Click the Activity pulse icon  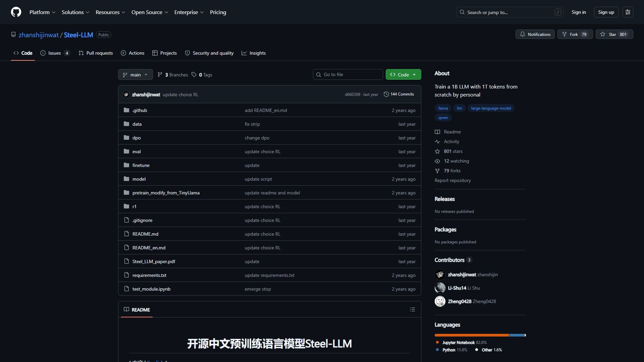(437, 141)
